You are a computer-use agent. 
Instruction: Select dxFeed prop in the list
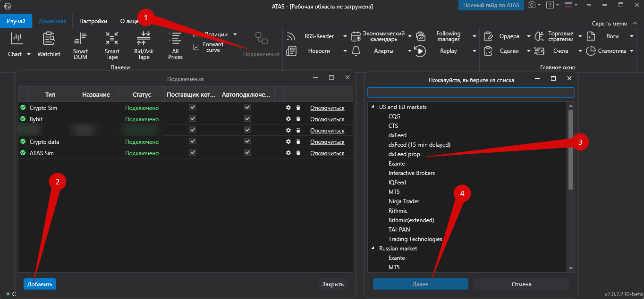coord(404,154)
